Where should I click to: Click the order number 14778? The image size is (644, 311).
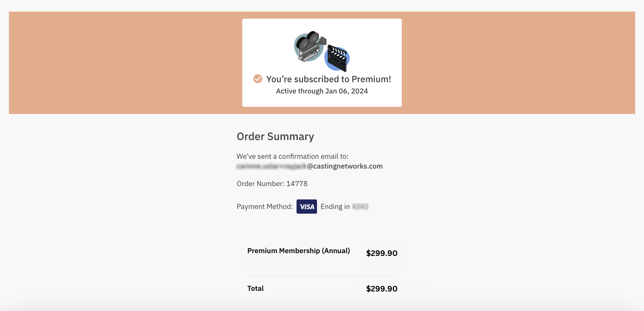coord(297,184)
